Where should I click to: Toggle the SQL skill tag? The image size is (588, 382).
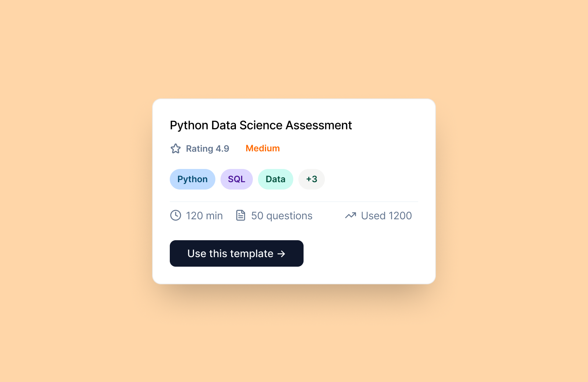pyautogui.click(x=236, y=179)
